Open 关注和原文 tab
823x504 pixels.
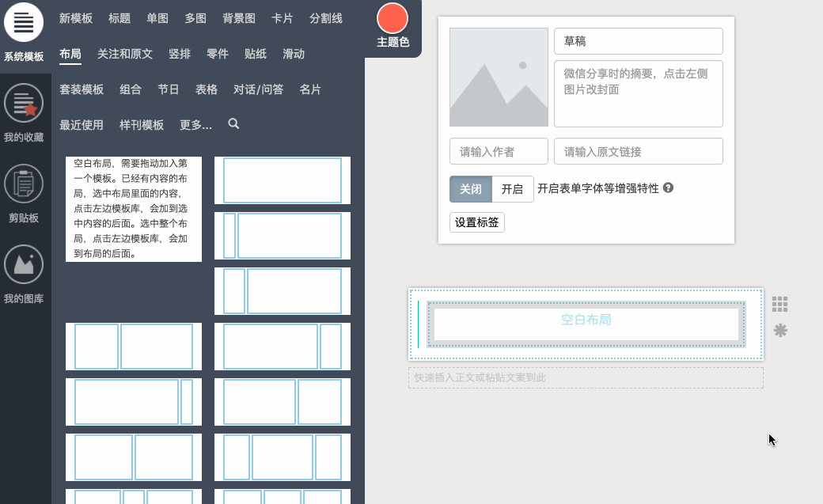(x=125, y=54)
